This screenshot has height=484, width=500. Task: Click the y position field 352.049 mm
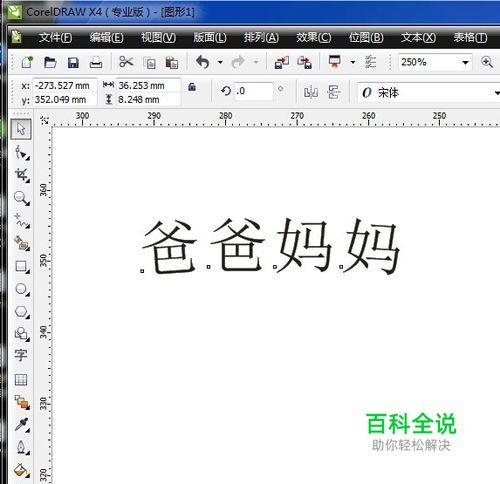coord(65,99)
